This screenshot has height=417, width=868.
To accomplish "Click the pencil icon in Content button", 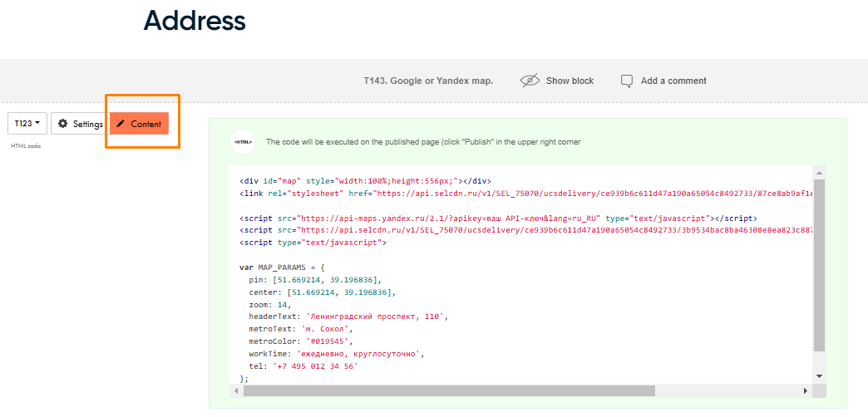I will [121, 124].
